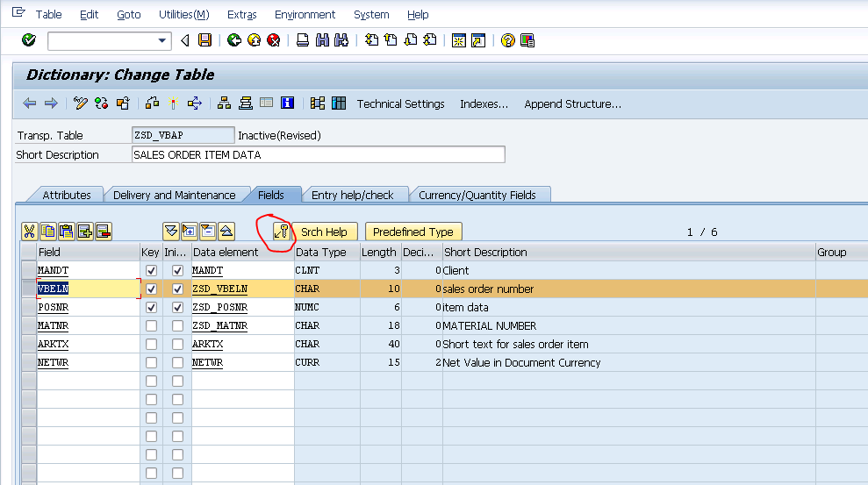Select the row header for POSNR

click(x=29, y=307)
